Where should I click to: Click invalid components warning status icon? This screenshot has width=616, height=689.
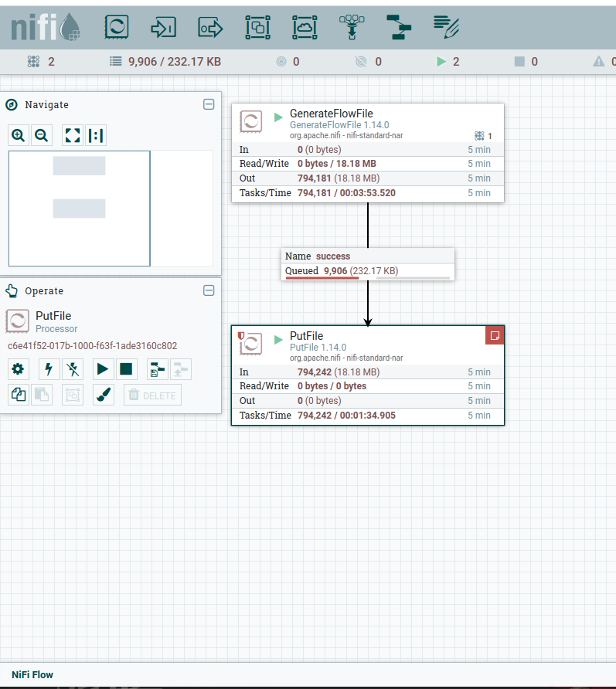coord(599,62)
